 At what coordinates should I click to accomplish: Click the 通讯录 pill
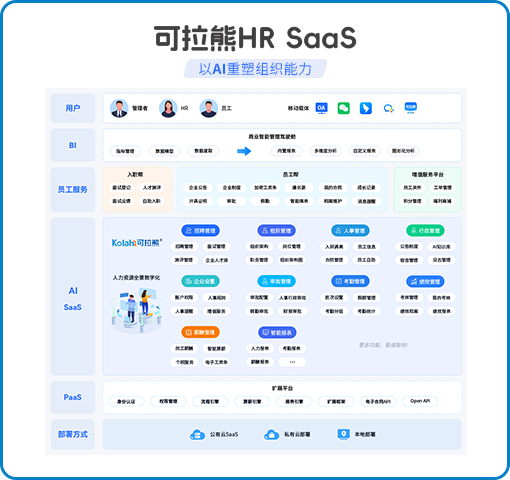299,188
